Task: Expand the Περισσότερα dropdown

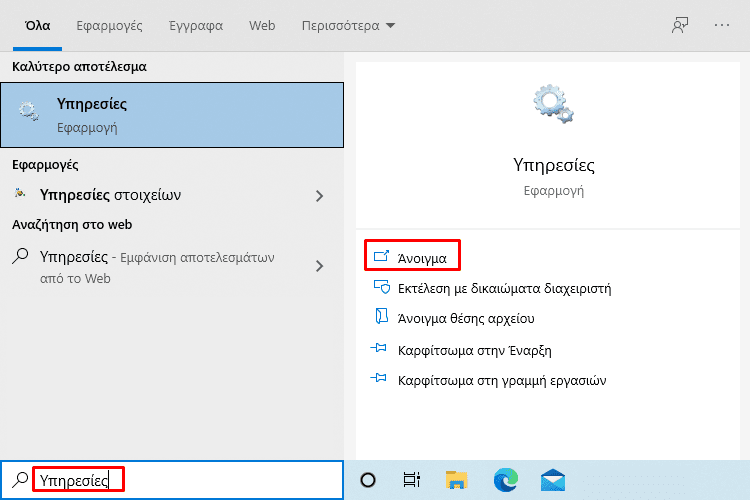Action: [x=348, y=25]
